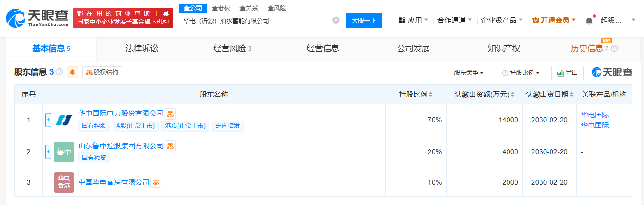Open the 开通会员 dropdown
The height and width of the screenshot is (205, 644).
pos(554,20)
